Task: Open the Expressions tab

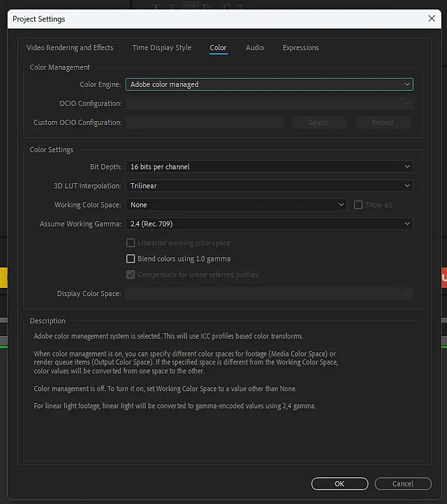Action: coord(301,48)
